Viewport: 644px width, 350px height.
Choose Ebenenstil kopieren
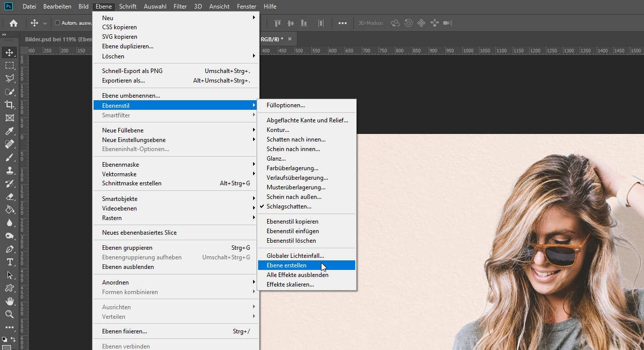[306, 221]
